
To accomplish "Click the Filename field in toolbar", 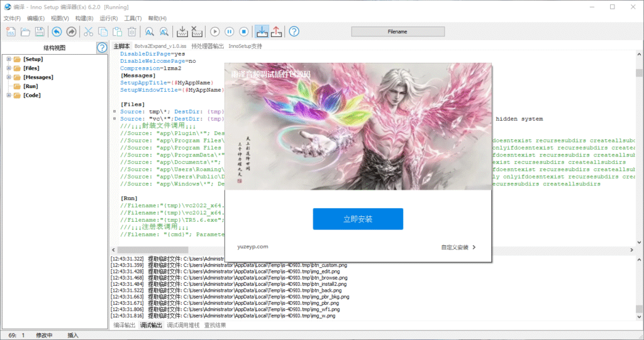I will 397,31.
